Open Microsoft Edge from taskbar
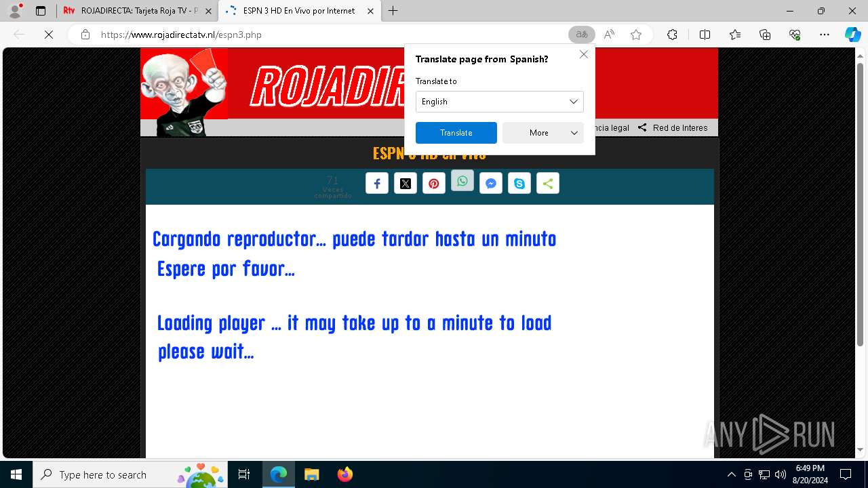 (x=279, y=474)
